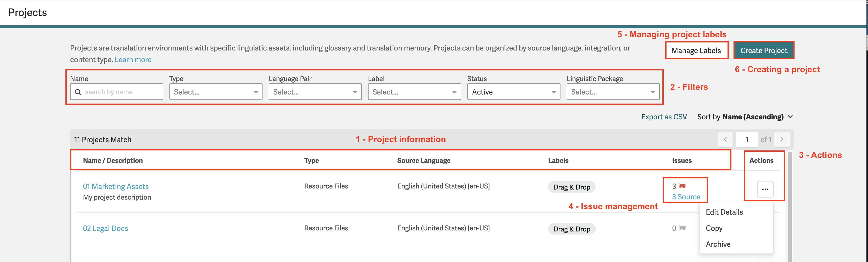Click the next page arrow
This screenshot has width=868, height=262.
782,139
